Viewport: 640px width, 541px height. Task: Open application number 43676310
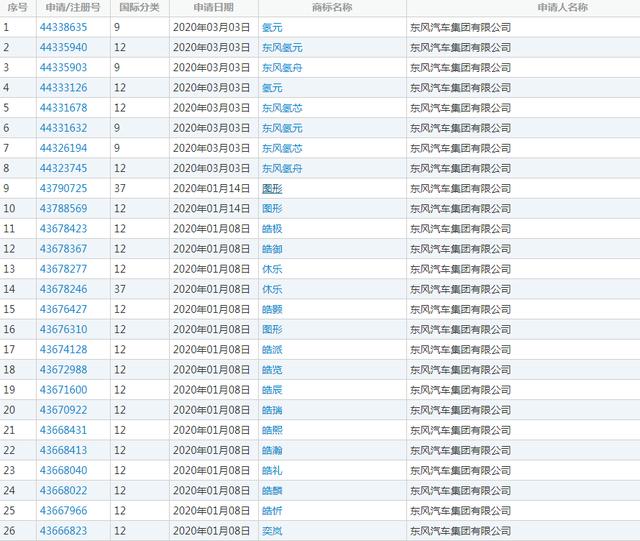click(x=63, y=329)
